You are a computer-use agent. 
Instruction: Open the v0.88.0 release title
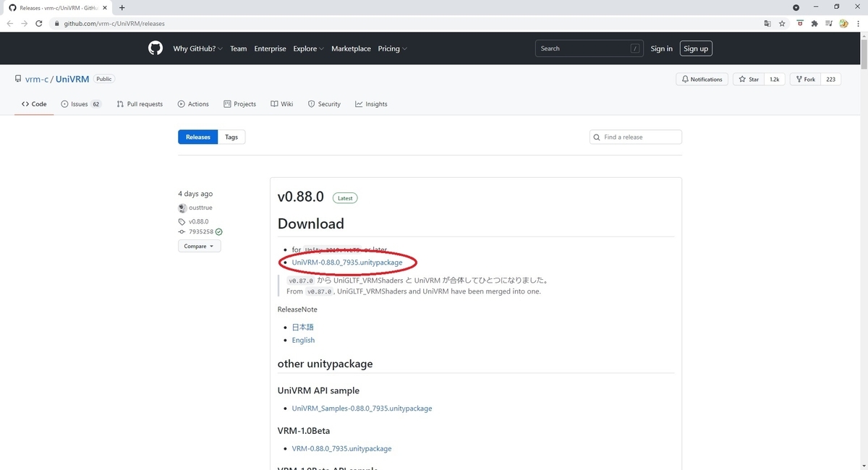(x=302, y=197)
